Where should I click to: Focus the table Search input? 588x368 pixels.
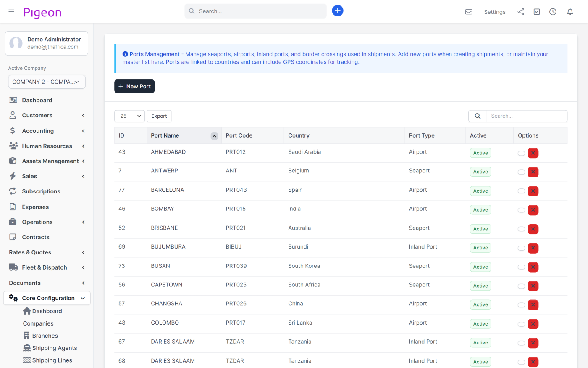pos(527,116)
